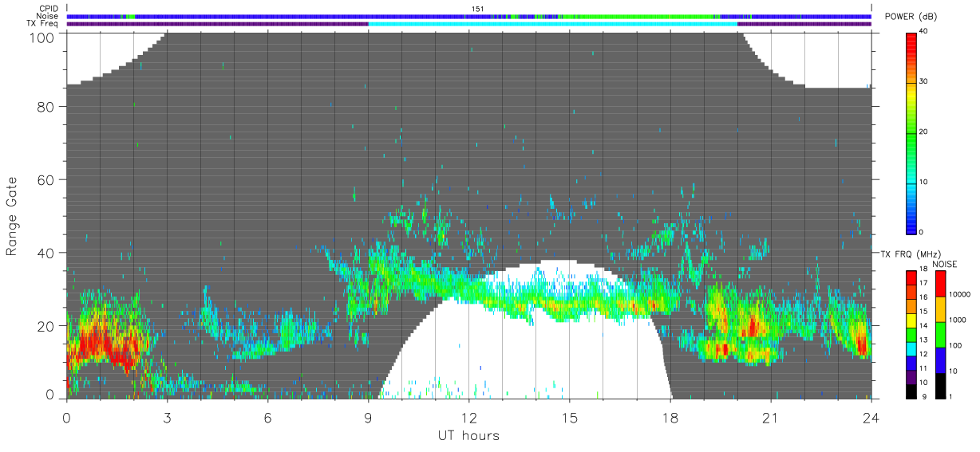Click the 'CPID' label at top left
Image resolution: width=980 pixels, height=452 pixels.
coord(49,9)
